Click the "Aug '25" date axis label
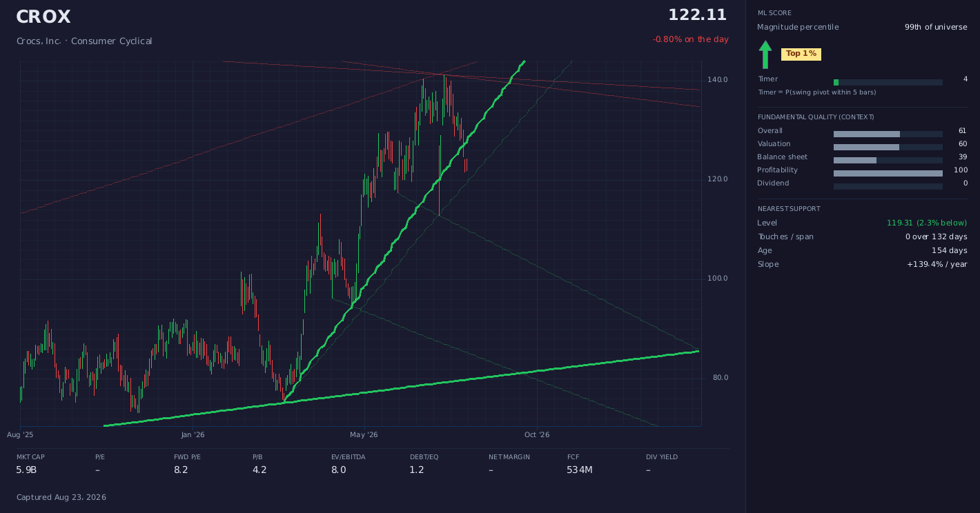980x513 pixels. [x=20, y=435]
